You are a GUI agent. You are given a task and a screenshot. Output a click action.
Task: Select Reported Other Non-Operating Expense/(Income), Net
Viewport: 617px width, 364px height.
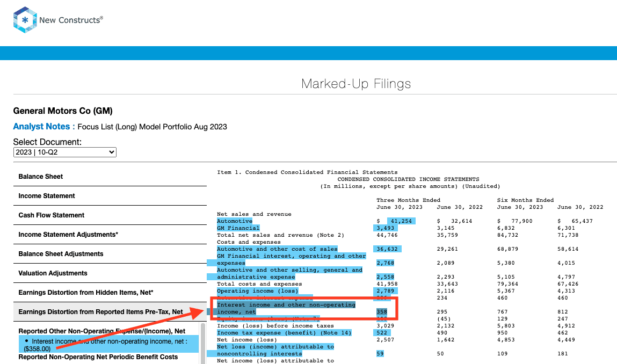[102, 331]
